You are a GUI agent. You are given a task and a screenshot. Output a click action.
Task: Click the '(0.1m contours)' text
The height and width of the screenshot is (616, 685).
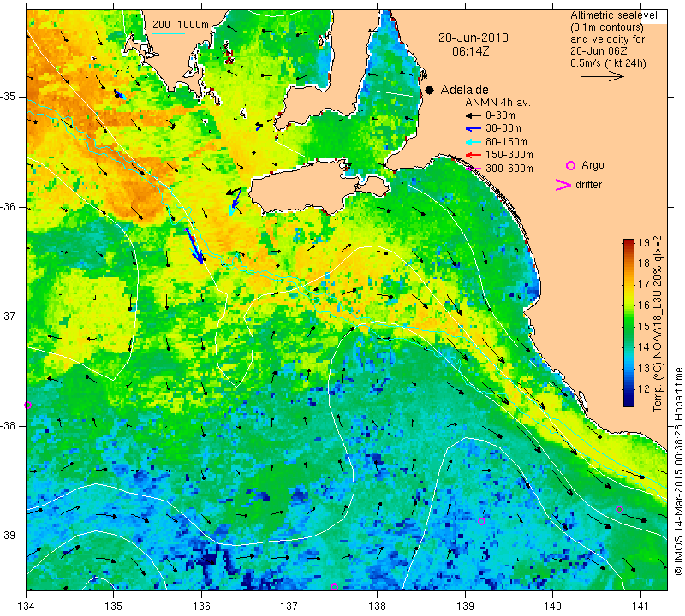click(x=607, y=27)
